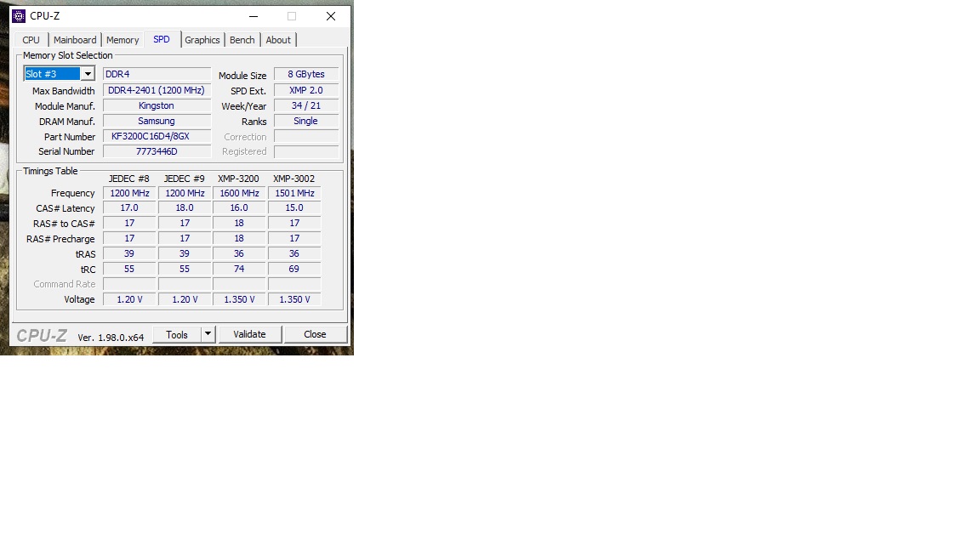Select serial number 7773446D
Image resolution: width=980 pixels, height=551 pixels.
click(157, 151)
